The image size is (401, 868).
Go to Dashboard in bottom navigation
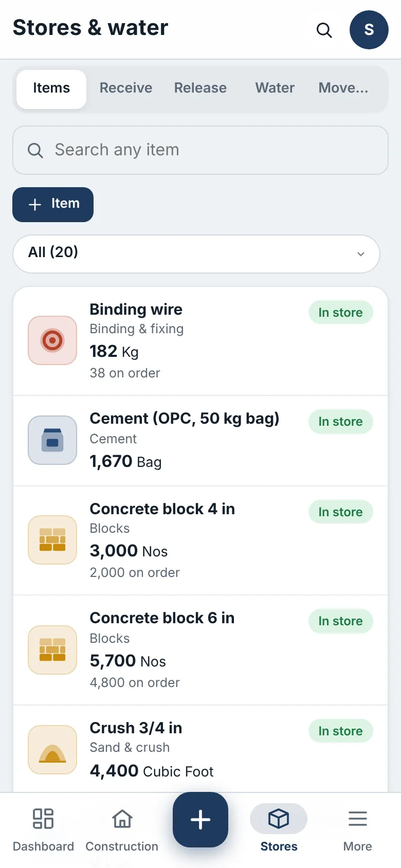coord(43,830)
